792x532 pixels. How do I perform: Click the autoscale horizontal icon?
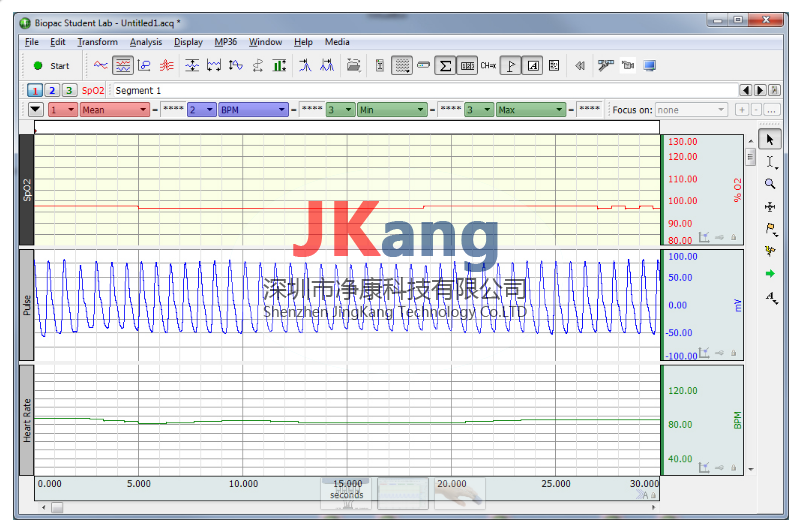[x=214, y=65]
